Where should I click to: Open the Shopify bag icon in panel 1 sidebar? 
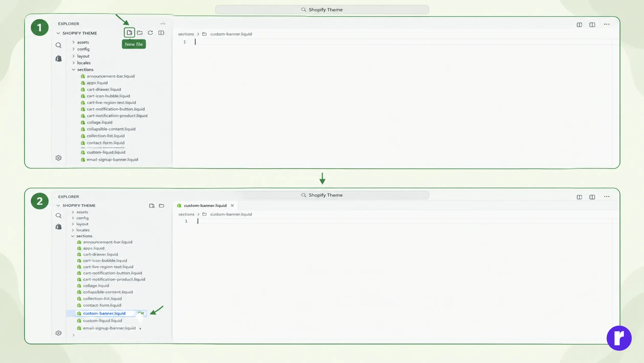point(58,58)
